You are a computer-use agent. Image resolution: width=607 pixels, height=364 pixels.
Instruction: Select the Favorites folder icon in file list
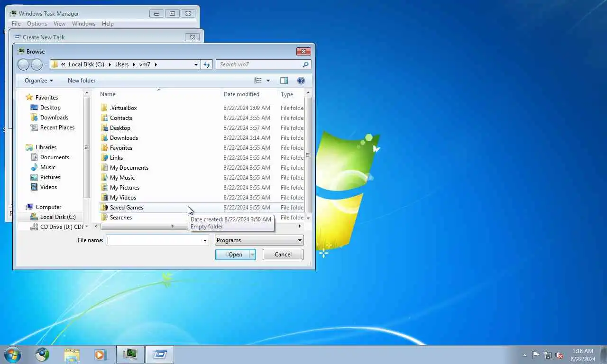(104, 148)
